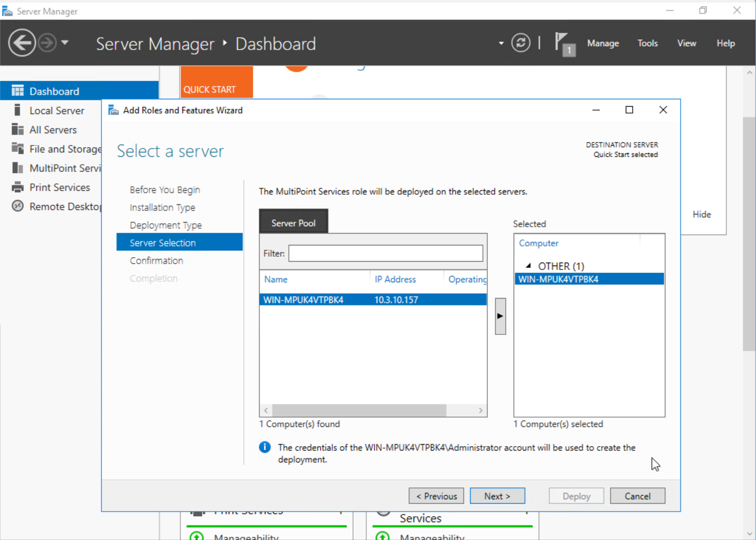Click the Computer column header in Selected list

point(539,243)
